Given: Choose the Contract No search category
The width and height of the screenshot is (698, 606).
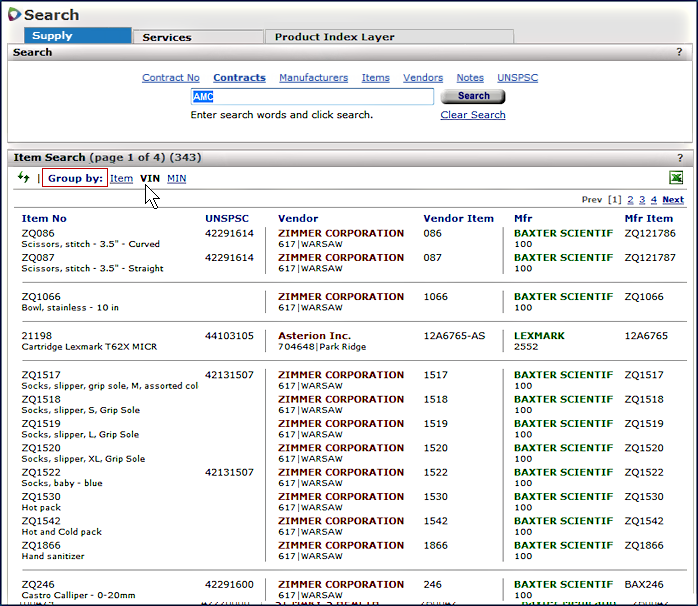Looking at the screenshot, I should 171,78.
